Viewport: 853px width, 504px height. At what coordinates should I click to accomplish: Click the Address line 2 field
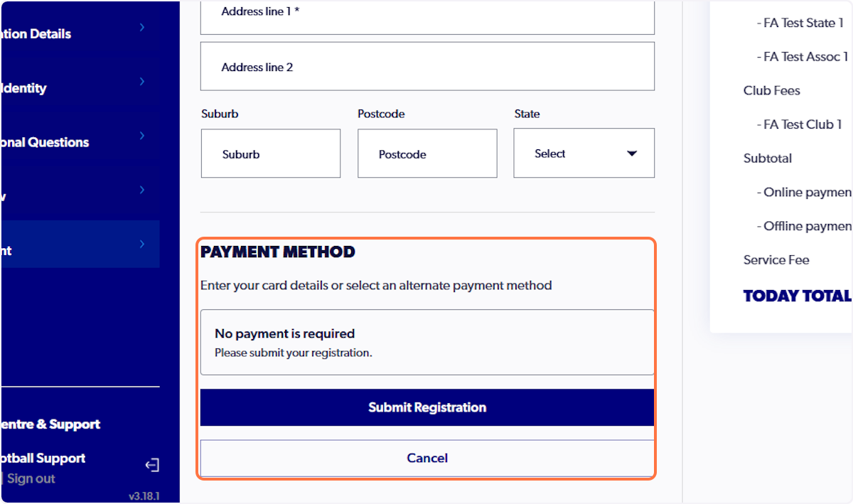(426, 66)
